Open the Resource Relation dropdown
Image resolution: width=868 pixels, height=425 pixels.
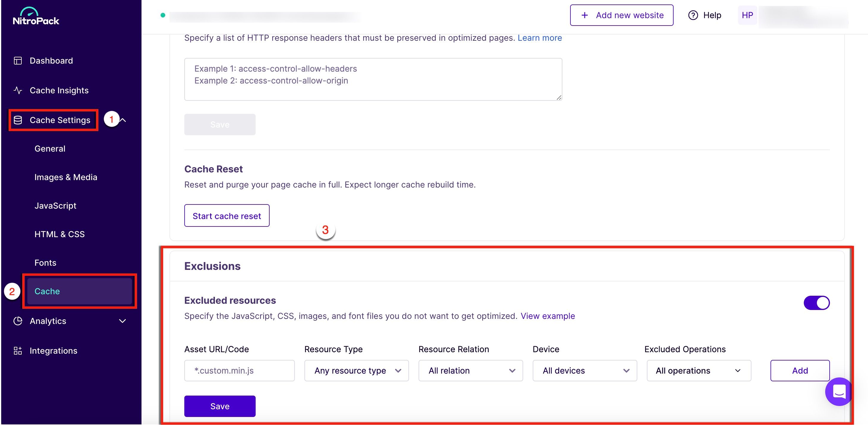tap(470, 370)
